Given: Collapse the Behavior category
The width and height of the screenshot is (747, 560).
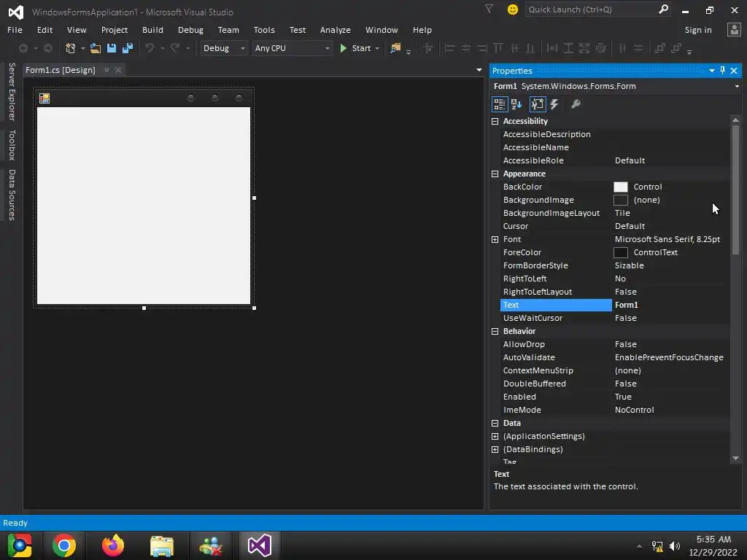Looking at the screenshot, I should coord(495,332).
